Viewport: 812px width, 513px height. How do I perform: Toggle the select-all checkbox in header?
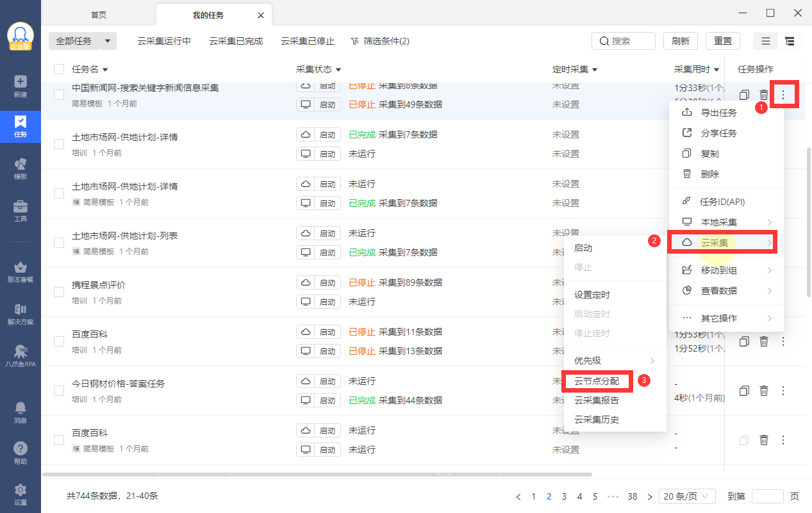(x=59, y=69)
